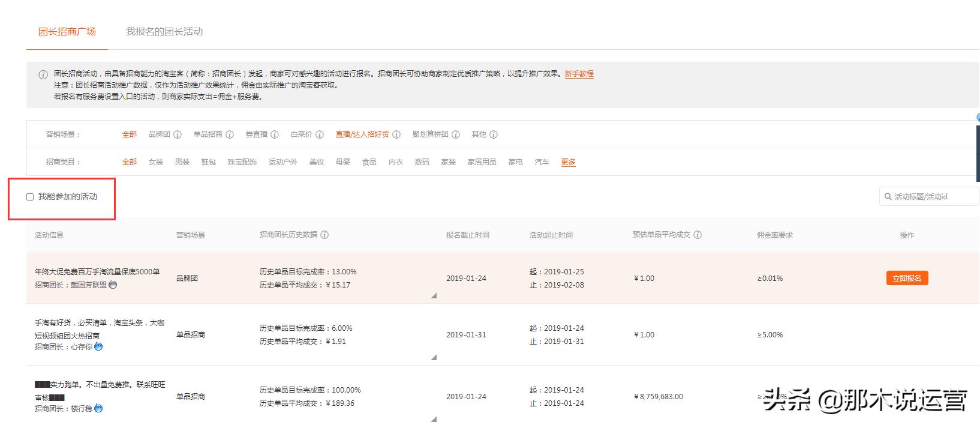
Task: Focus the 活动标题/活动id search field
Action: (929, 196)
